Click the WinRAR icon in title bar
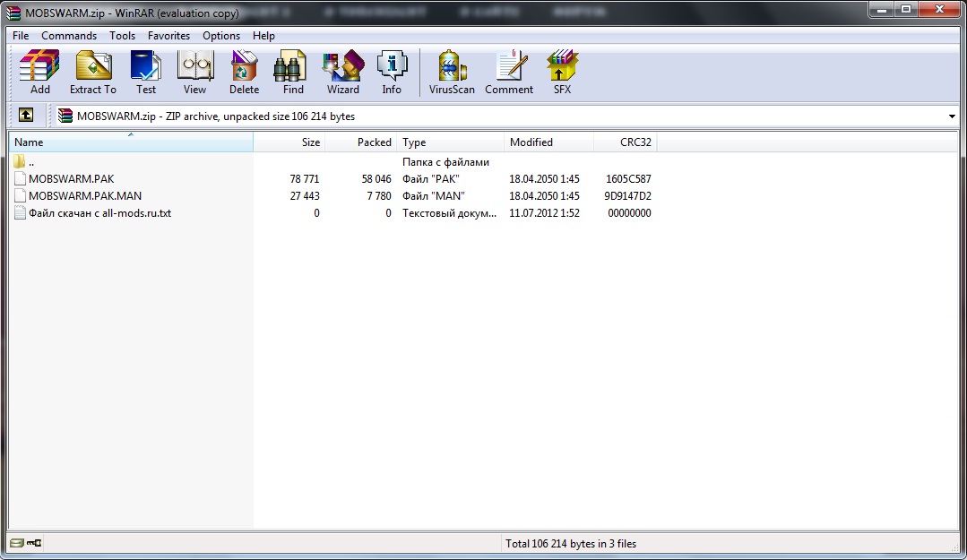Image resolution: width=967 pixels, height=560 pixels. coord(13,13)
